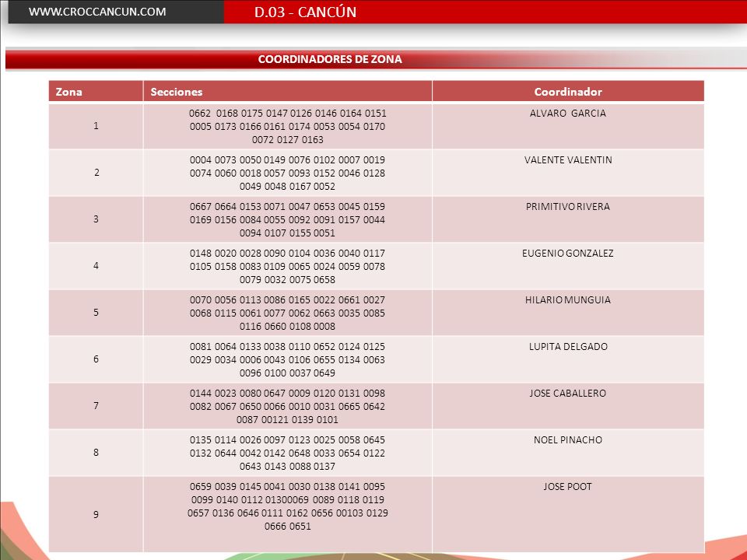Click zone number 8 cell
747x560 pixels.
tap(96, 453)
